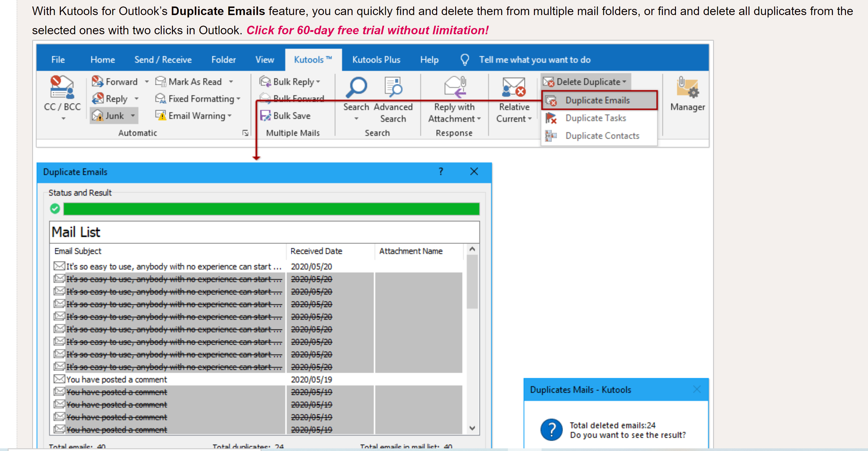Expand the Relative Current dropdown arrow
The width and height of the screenshot is (868, 451).
point(530,119)
